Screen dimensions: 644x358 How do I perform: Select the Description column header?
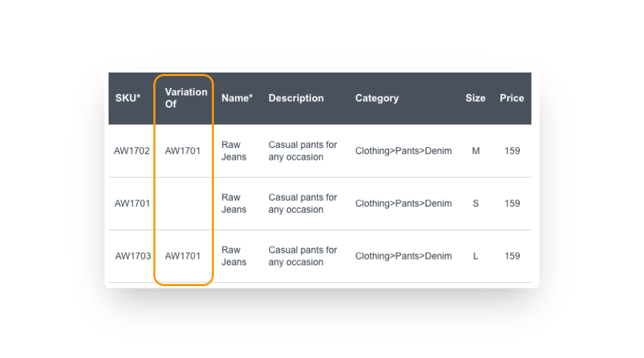[296, 98]
